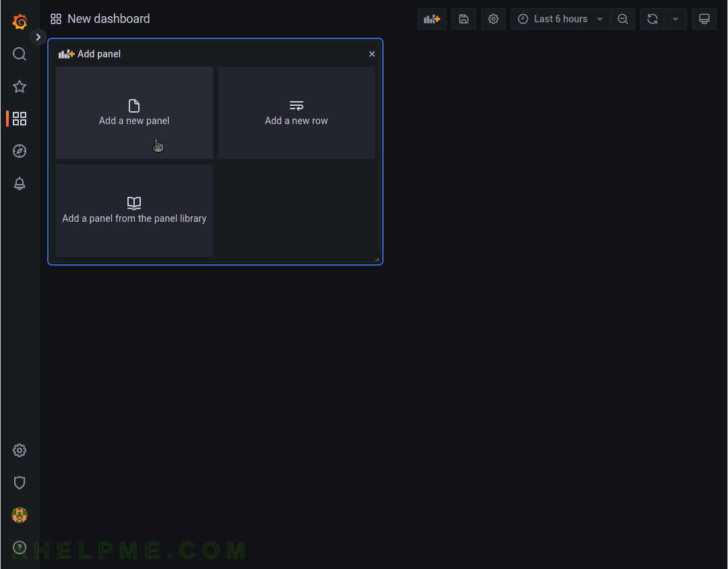Zoom out the time range
The image size is (728, 569).
(623, 19)
